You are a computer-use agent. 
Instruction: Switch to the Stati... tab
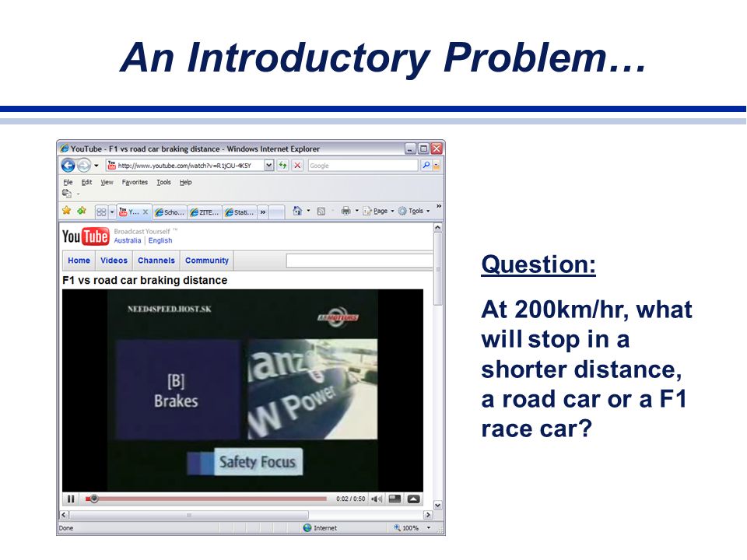240,212
